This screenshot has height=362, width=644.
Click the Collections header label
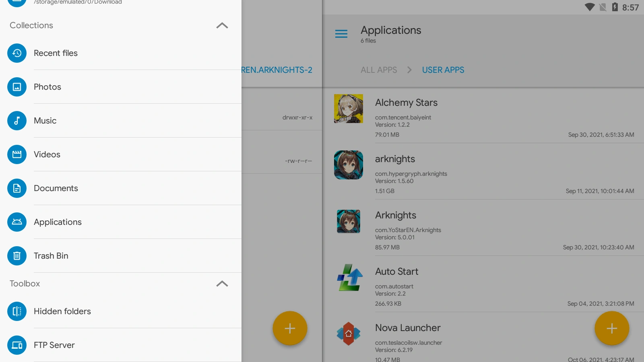pyautogui.click(x=31, y=25)
